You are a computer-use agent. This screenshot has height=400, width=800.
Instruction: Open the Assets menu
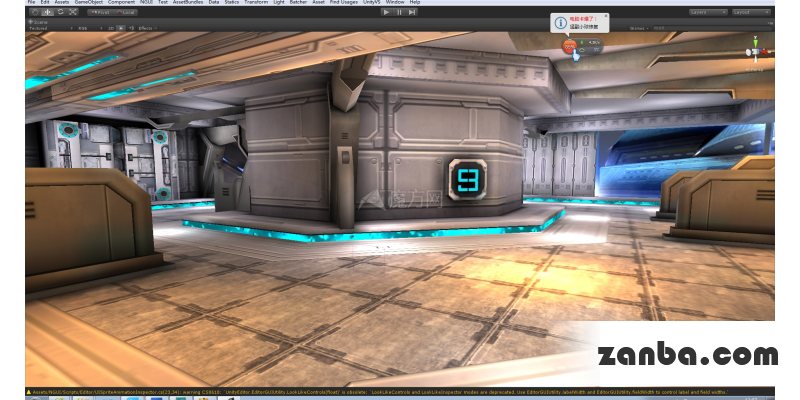click(x=62, y=3)
